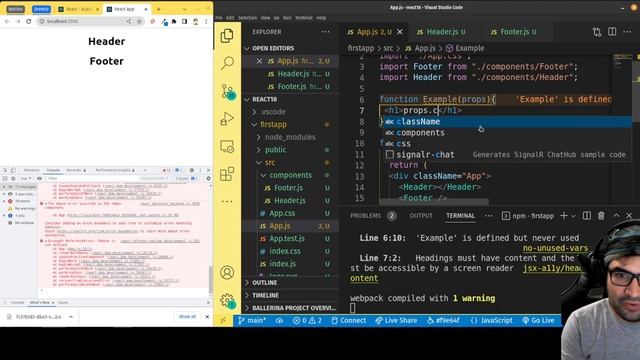Pick signalr-chat snippet suggestion
Viewport: 640px width, 360px height.
tap(507, 155)
